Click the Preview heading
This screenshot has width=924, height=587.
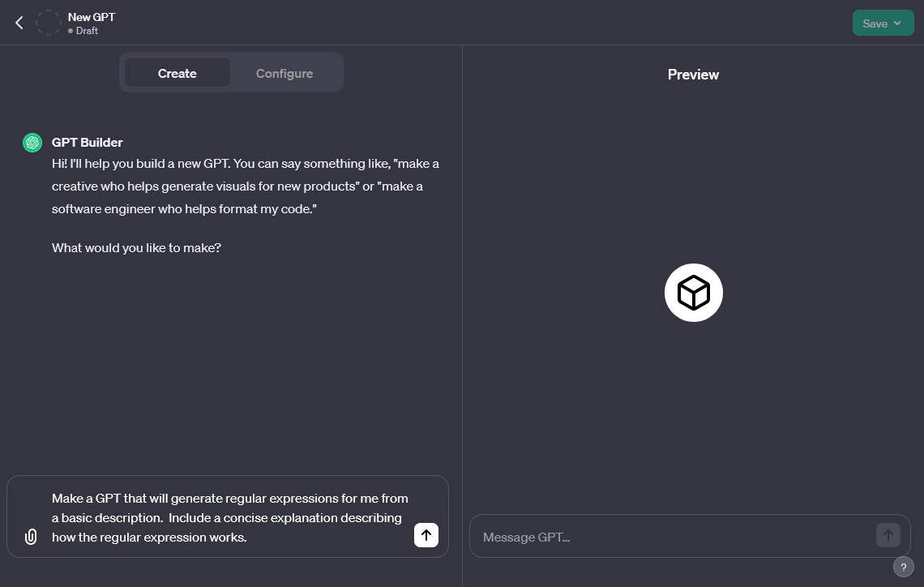(x=693, y=75)
